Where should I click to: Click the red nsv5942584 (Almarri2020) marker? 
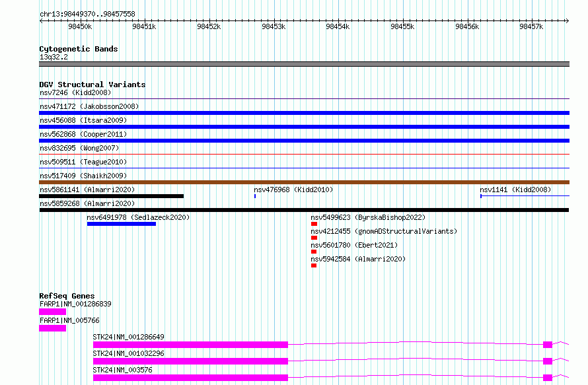tap(314, 265)
